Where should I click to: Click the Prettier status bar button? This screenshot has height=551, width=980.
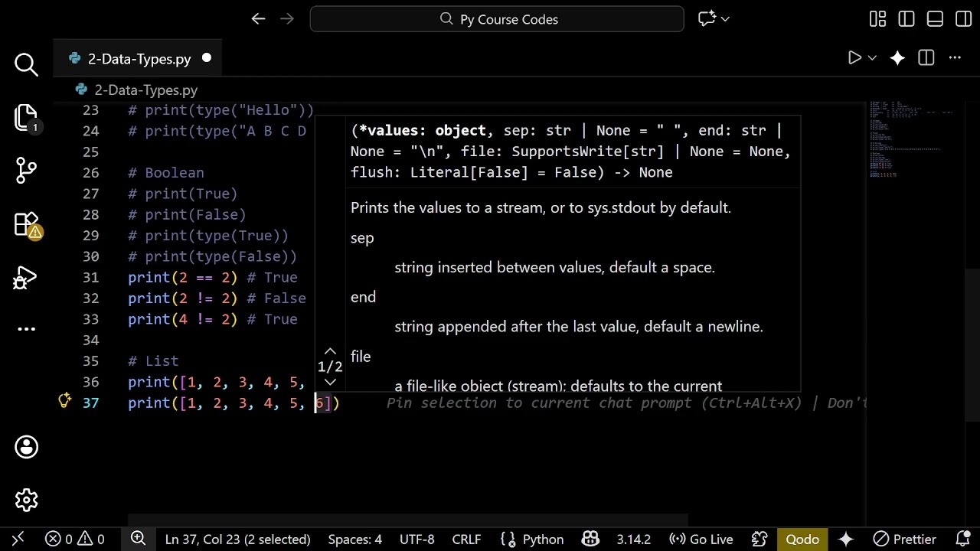tap(905, 540)
